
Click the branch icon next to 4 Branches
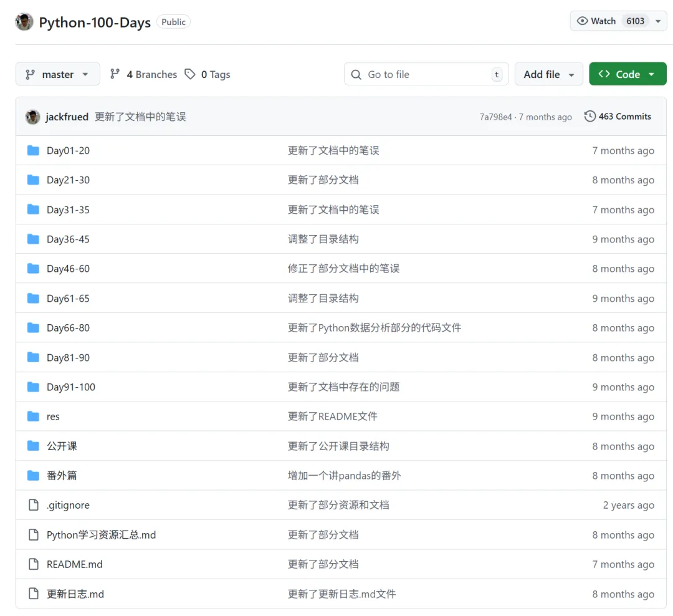point(115,74)
